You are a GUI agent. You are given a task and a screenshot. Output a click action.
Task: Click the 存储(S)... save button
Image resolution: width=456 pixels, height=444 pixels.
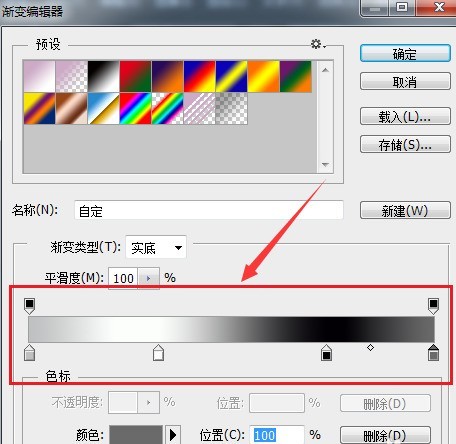tap(405, 144)
